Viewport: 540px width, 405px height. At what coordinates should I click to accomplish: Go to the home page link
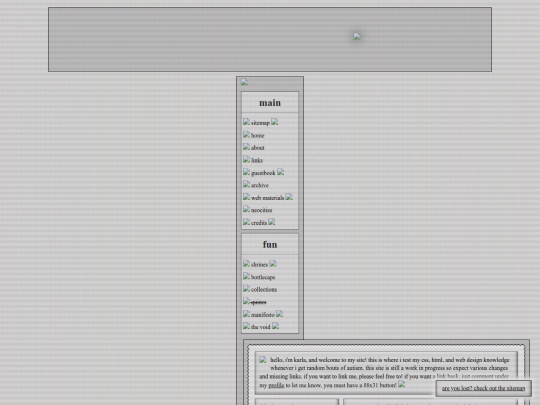(258, 136)
